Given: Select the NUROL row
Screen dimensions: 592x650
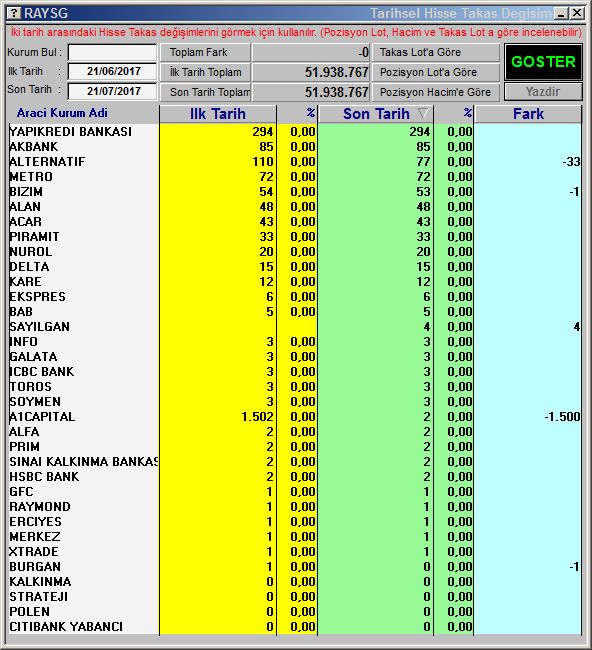Looking at the screenshot, I should pyautogui.click(x=295, y=252).
